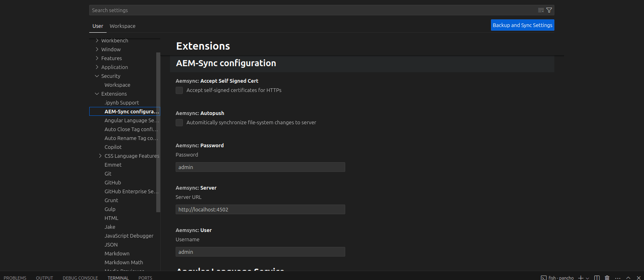Select Grunt in settings tree

(111, 200)
